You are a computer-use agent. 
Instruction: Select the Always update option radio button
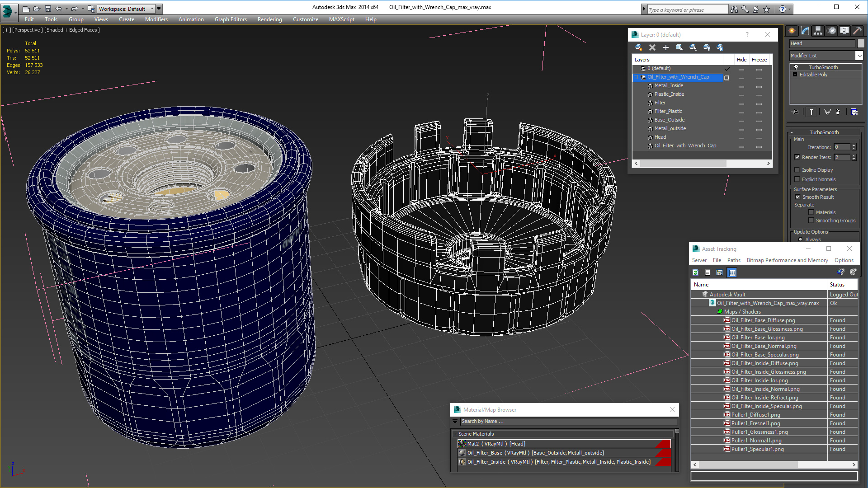tap(801, 239)
